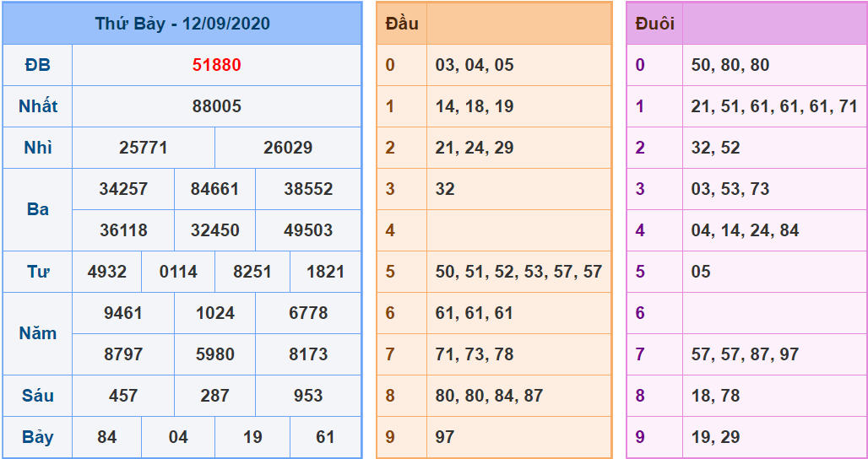Click fifth prize number 1024
Image resolution: width=868 pixels, height=459 pixels.
[214, 313]
